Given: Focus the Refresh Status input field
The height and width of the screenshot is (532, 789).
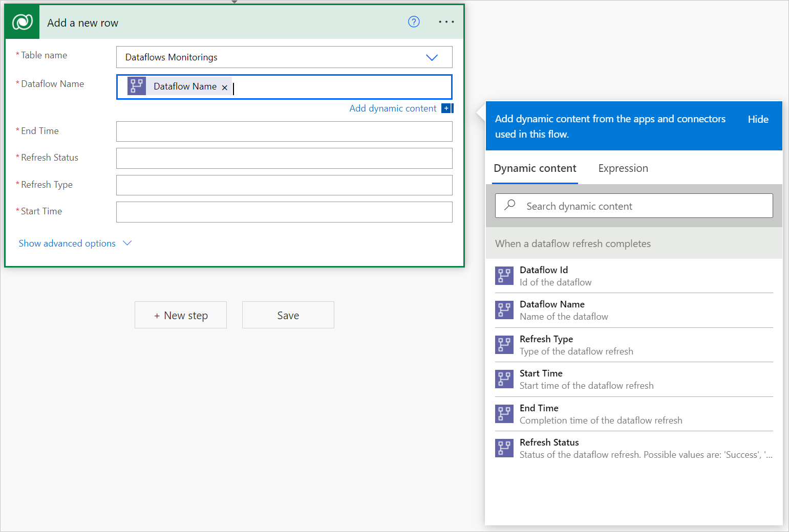Looking at the screenshot, I should (x=284, y=158).
